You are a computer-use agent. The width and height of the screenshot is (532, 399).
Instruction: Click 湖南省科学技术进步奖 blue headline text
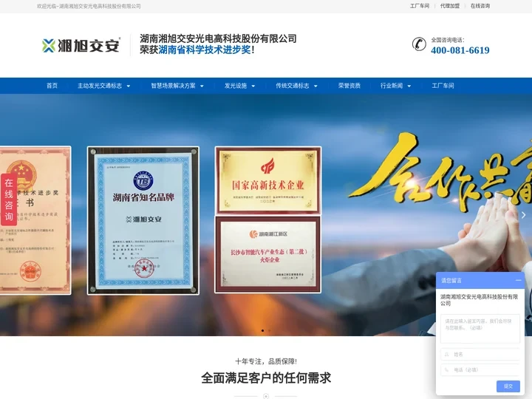click(205, 50)
